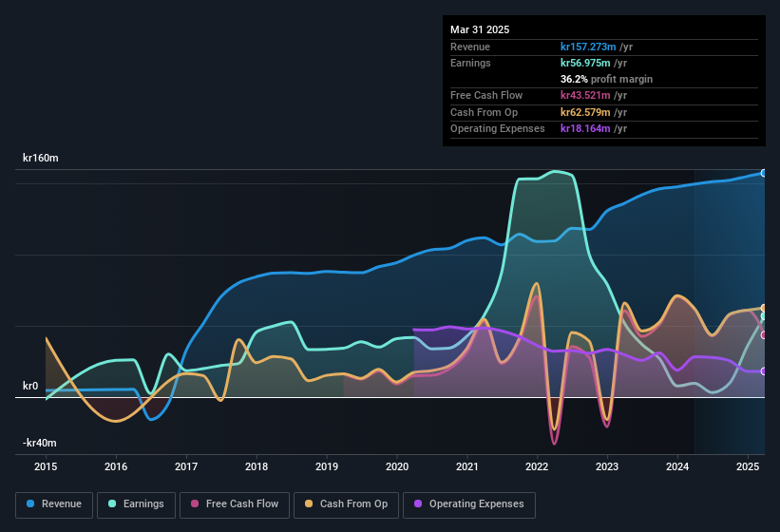This screenshot has height=532, width=780.
Task: Select the 2015 x-axis label
Action: [x=46, y=466]
